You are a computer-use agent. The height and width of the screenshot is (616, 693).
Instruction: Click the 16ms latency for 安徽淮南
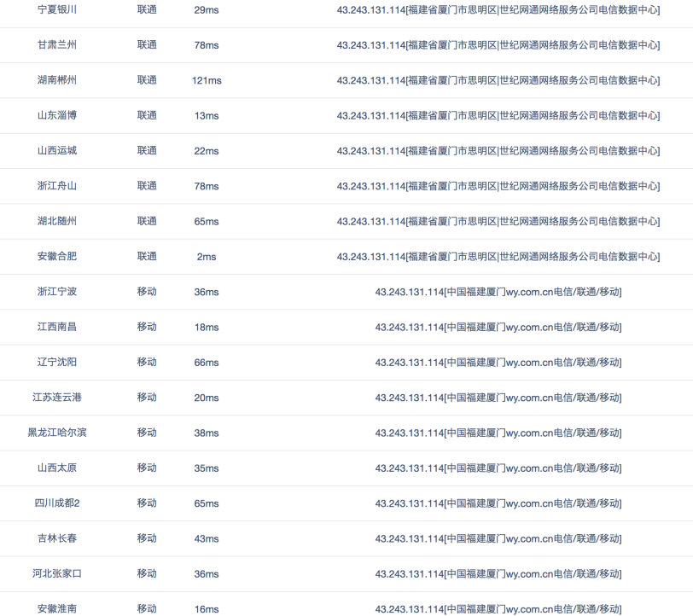(207, 609)
